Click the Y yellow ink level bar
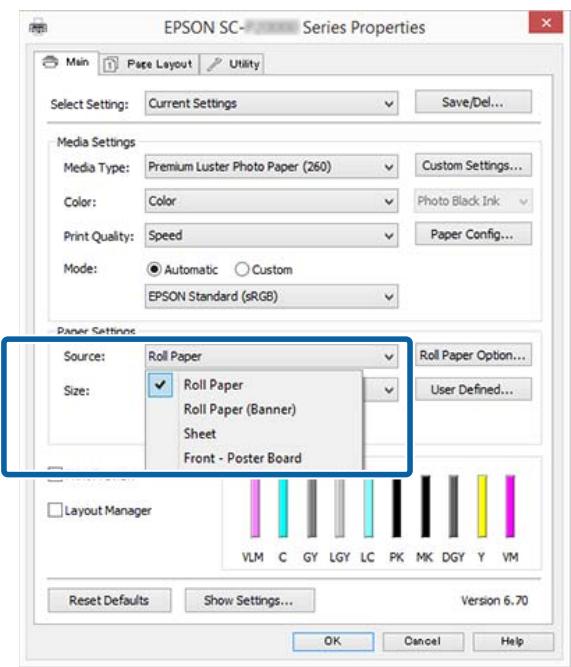Screen dimensions: 571x667 click(x=482, y=506)
